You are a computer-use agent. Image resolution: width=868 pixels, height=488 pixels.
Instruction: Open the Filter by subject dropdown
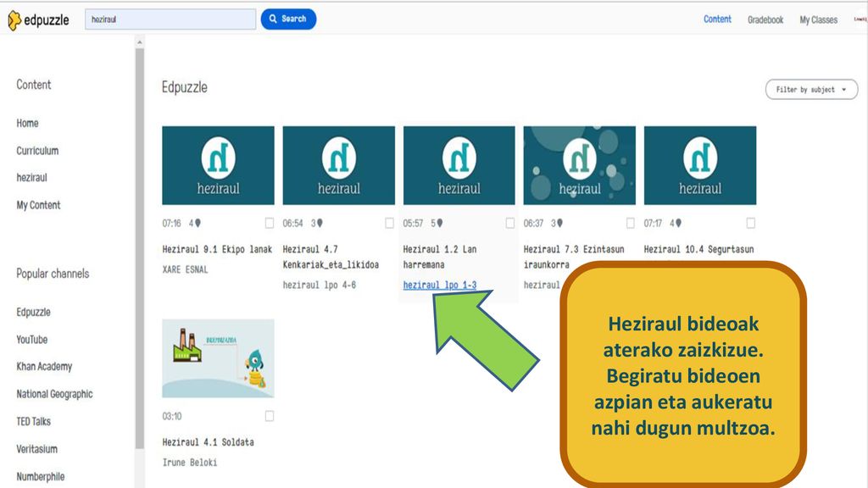tap(811, 89)
